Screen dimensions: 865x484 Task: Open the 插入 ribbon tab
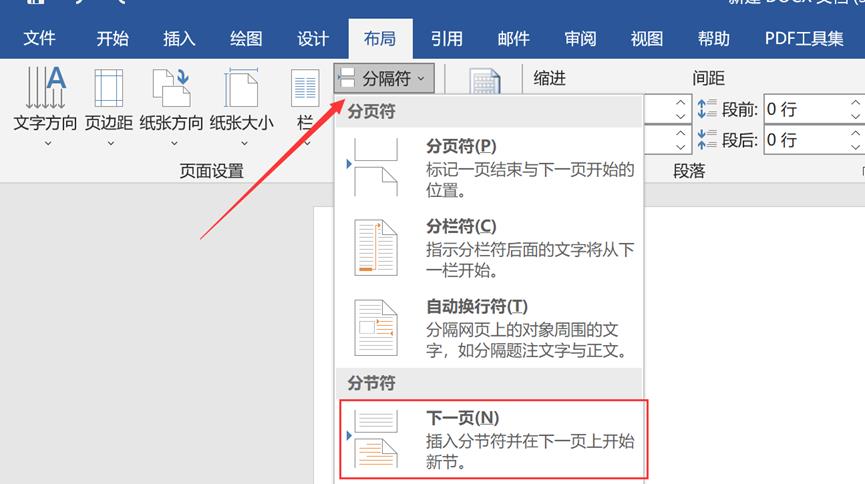click(x=179, y=39)
